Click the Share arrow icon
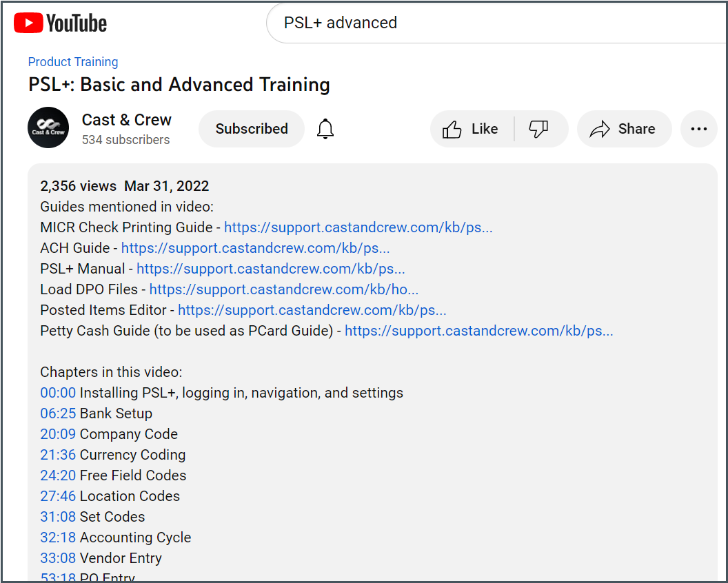 600,129
